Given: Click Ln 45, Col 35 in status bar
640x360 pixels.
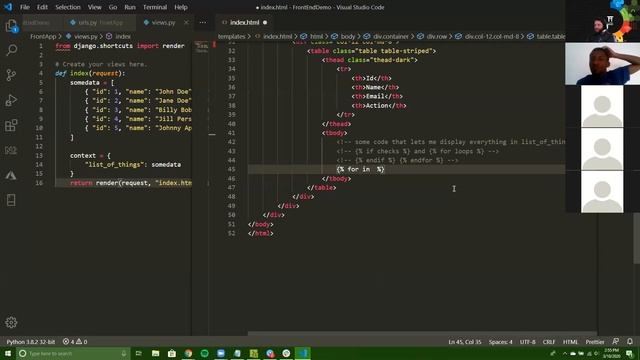Looking at the screenshot, I should (x=464, y=342).
